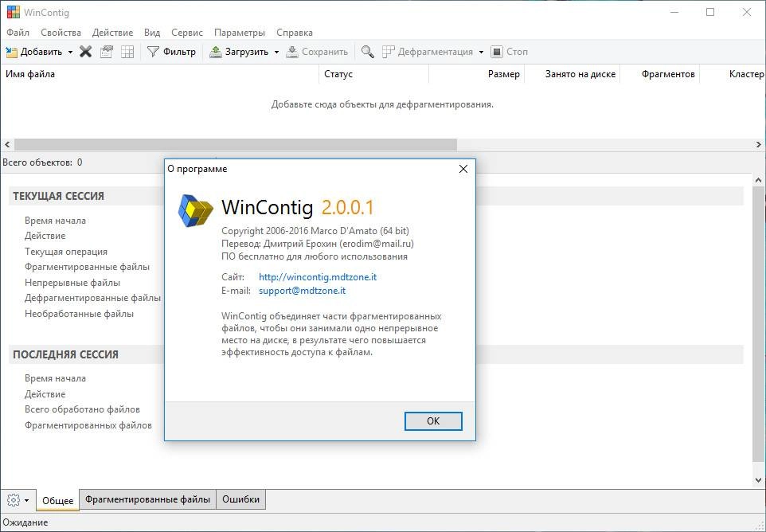Image resolution: width=766 pixels, height=532 pixels.
Task: Open the Файл menu
Action: click(x=18, y=33)
